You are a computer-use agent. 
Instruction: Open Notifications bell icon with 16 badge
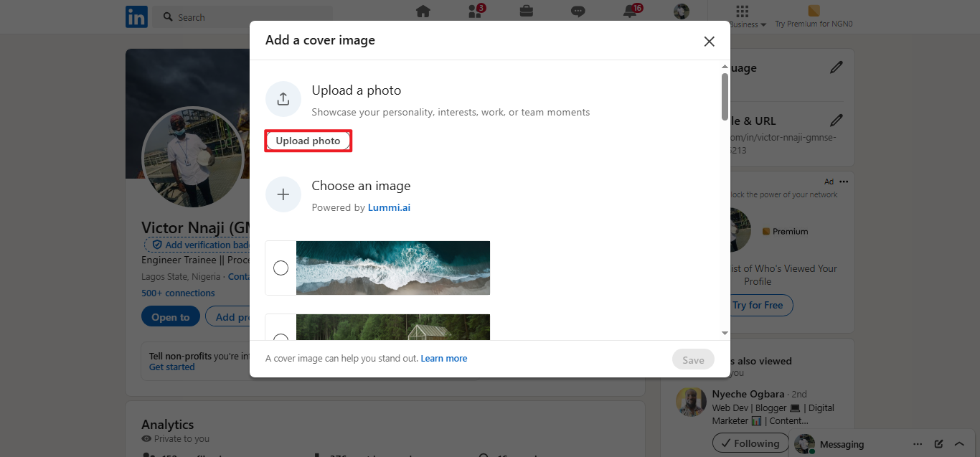[x=631, y=11]
